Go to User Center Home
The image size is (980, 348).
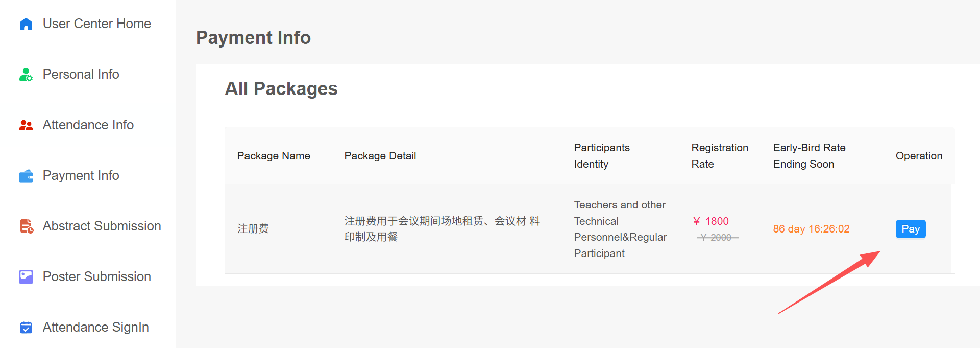pos(97,24)
